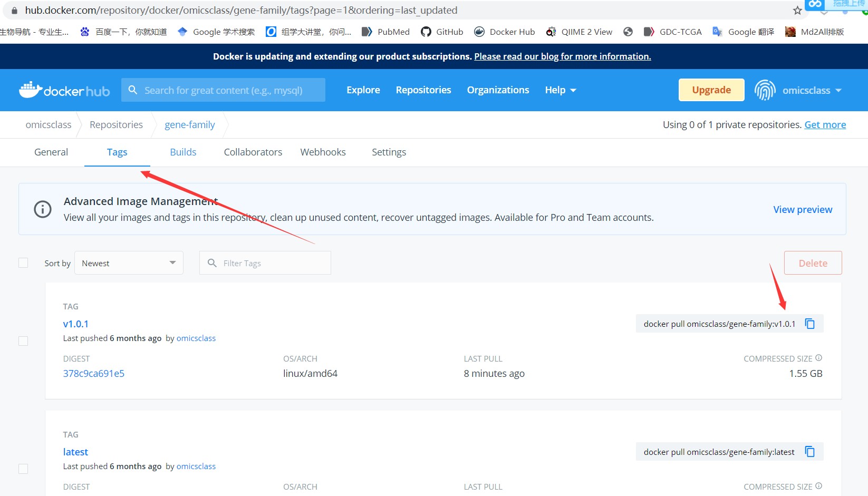The width and height of the screenshot is (868, 496).
Task: Open the blog announcement link in banner
Action: (x=563, y=56)
